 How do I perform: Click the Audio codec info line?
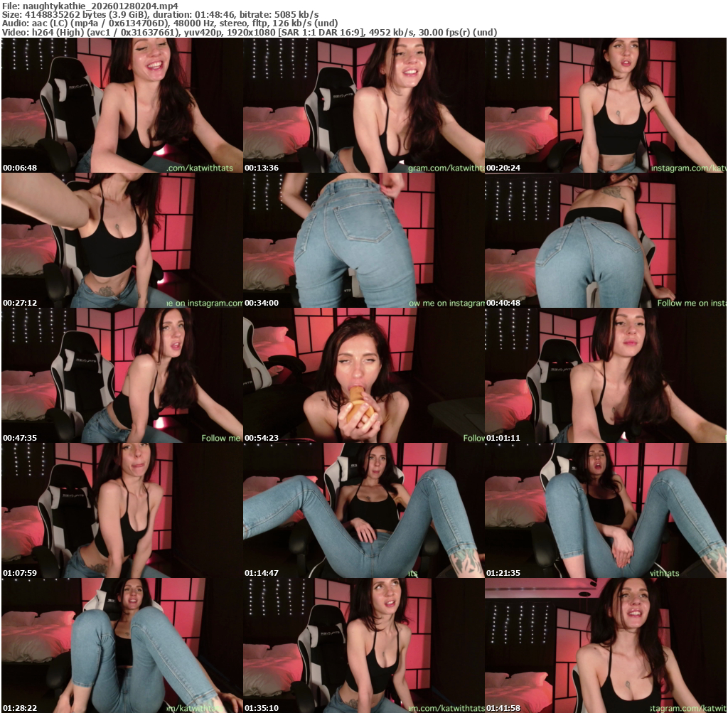185,23
